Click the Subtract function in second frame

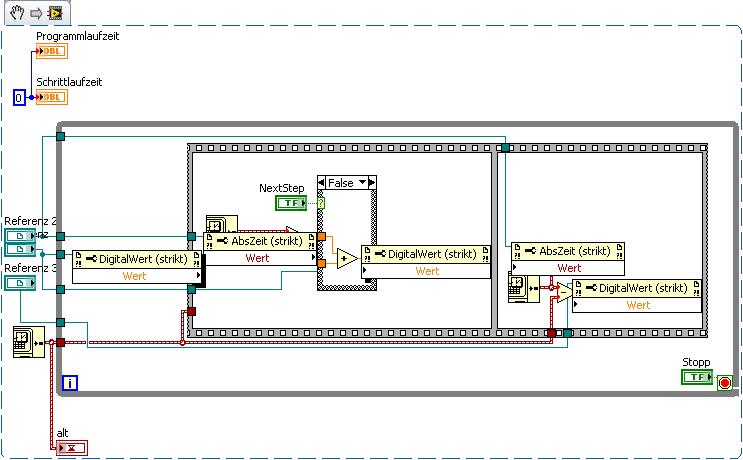[564, 292]
